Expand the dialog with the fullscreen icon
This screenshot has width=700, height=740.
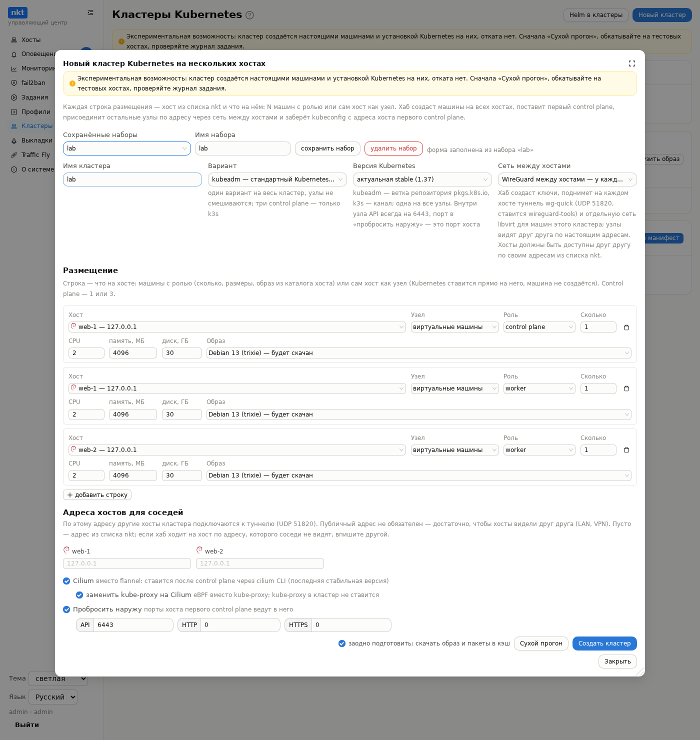click(x=632, y=63)
